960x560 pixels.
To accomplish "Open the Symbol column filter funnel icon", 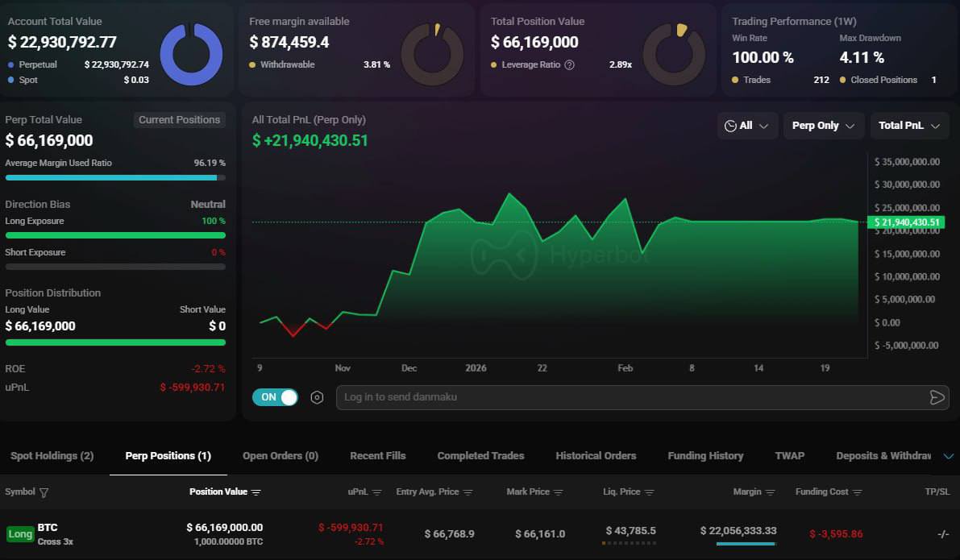I will coord(44,492).
